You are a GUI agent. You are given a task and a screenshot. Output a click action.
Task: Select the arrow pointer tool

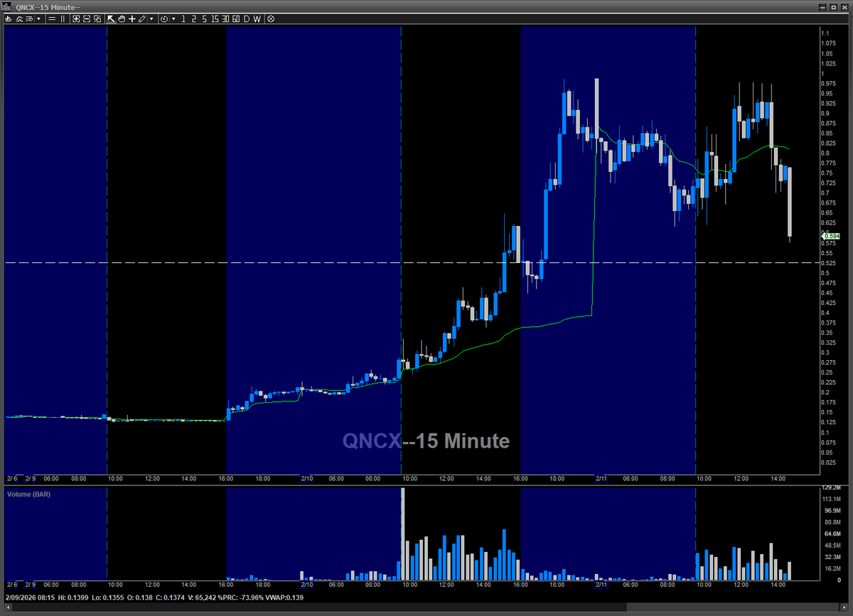point(111,19)
